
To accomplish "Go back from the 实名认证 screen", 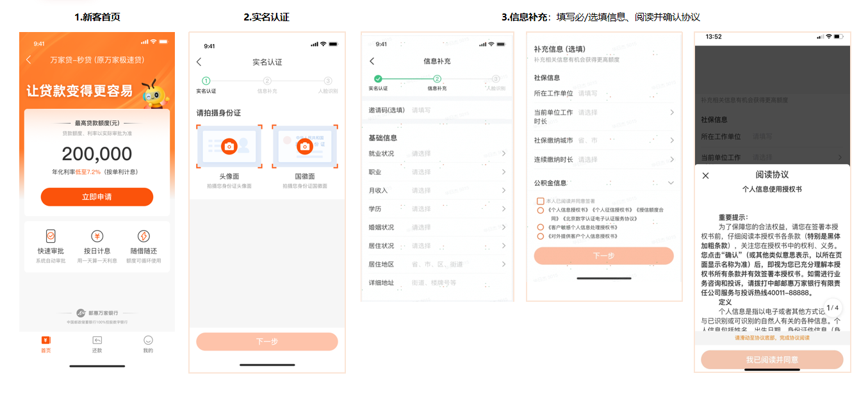I will (x=199, y=62).
